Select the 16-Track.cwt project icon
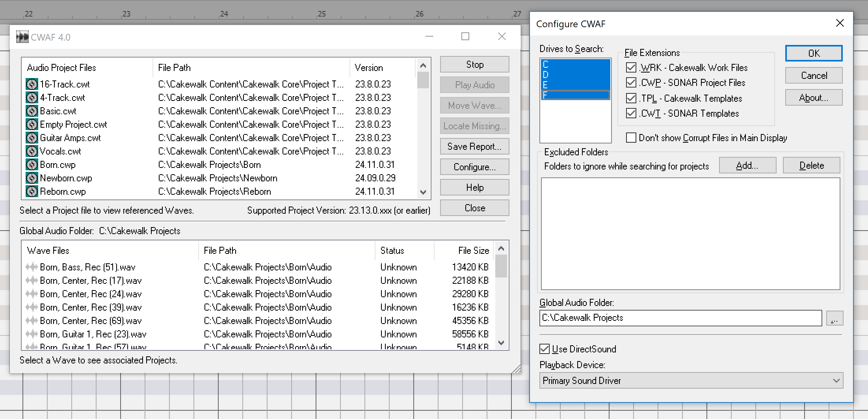Screen dimensions: 868x419 32,84
